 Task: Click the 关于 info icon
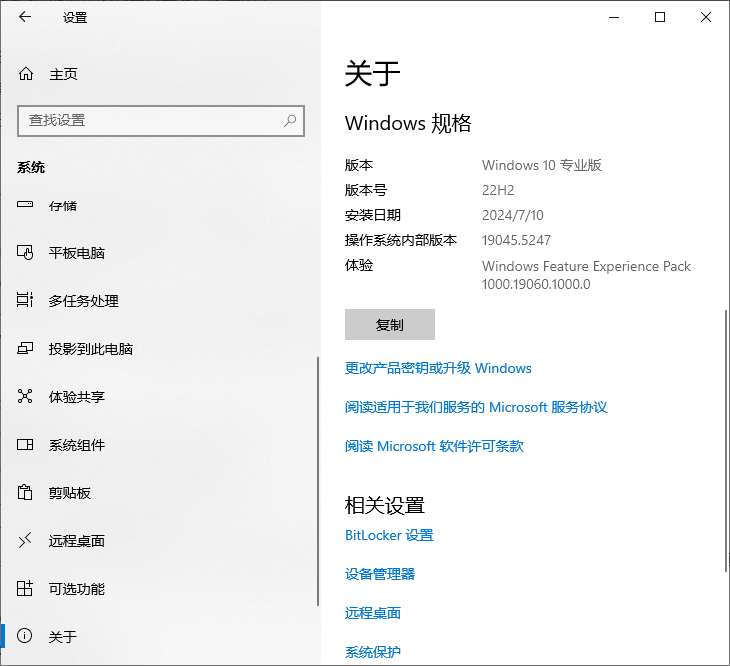(25, 636)
